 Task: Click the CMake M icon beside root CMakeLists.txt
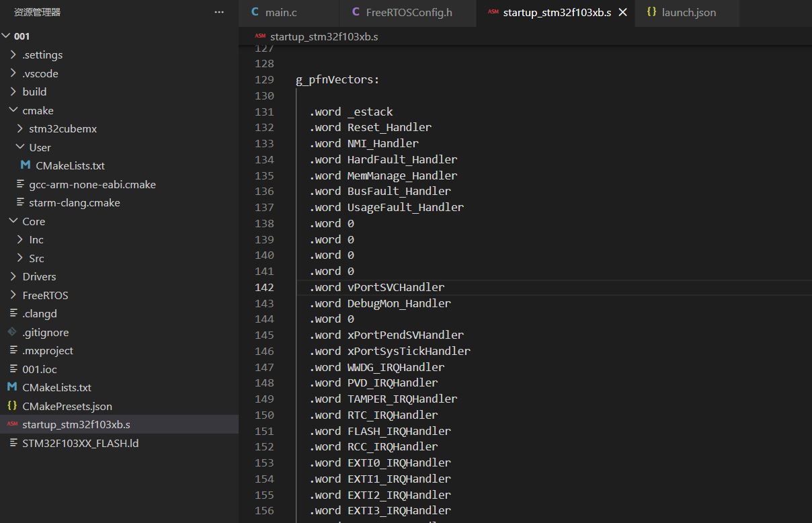[11, 387]
